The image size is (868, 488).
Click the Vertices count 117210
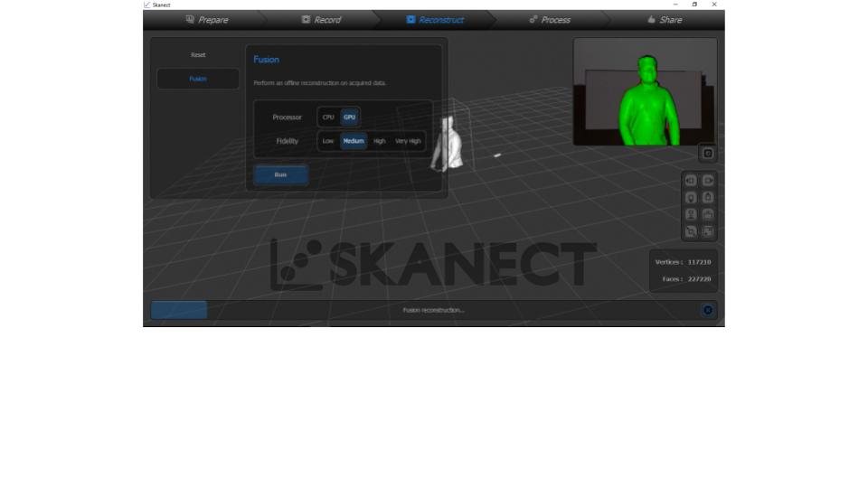click(x=699, y=262)
